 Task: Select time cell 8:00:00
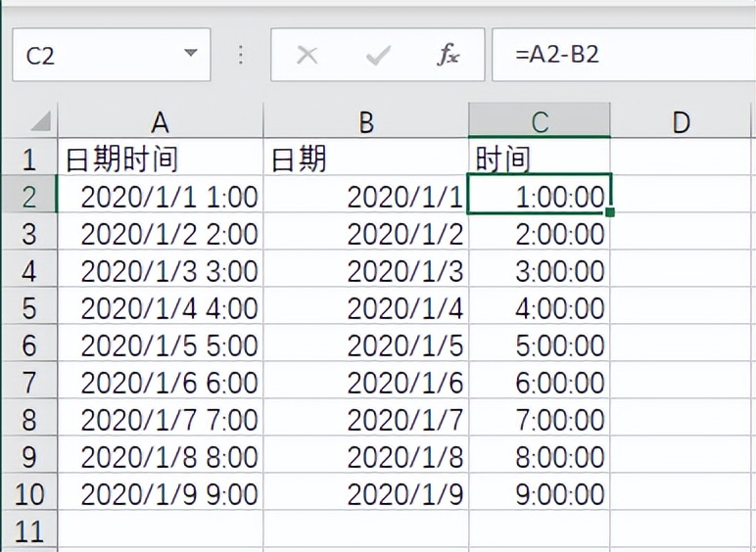pos(540,454)
